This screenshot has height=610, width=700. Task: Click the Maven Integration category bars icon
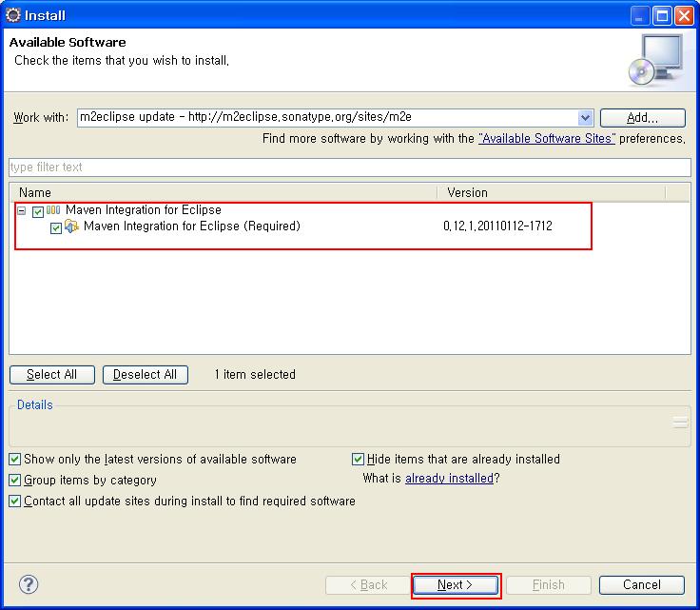53,209
